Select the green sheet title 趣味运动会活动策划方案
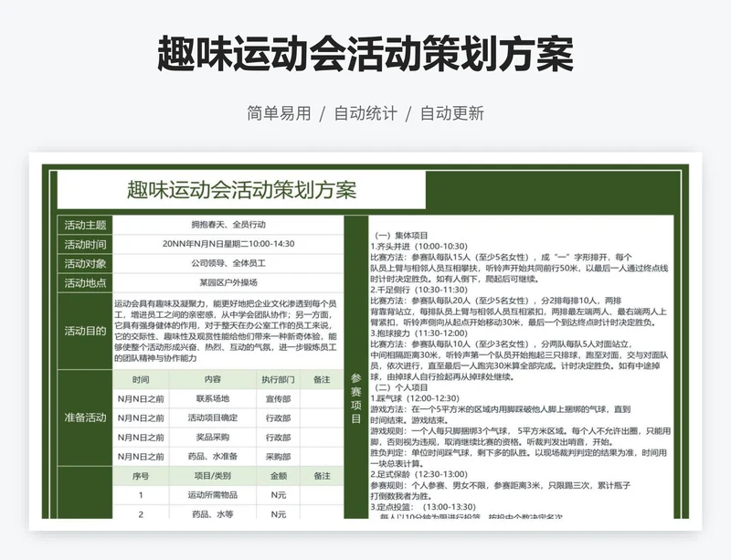The height and width of the screenshot is (560, 731). click(x=241, y=190)
